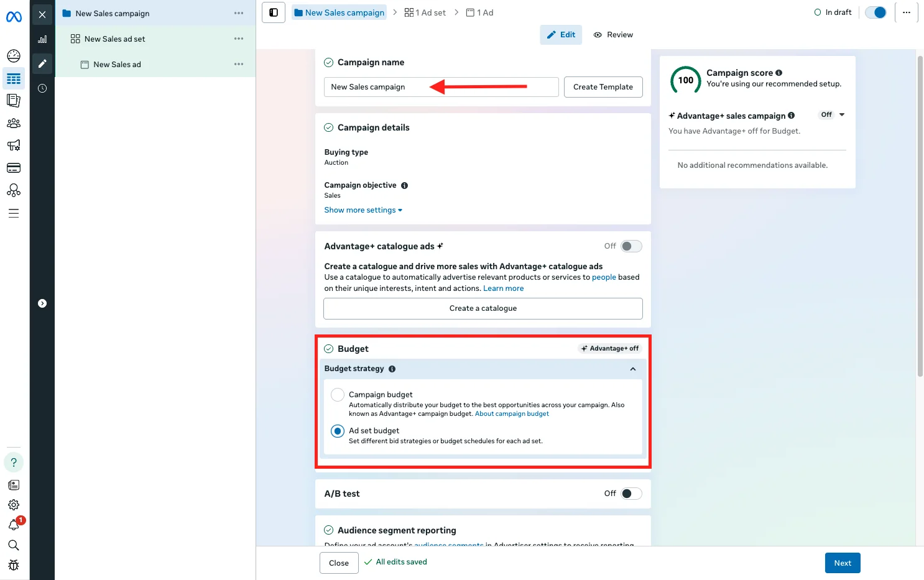
Task: Expand Show more settings
Action: (363, 210)
